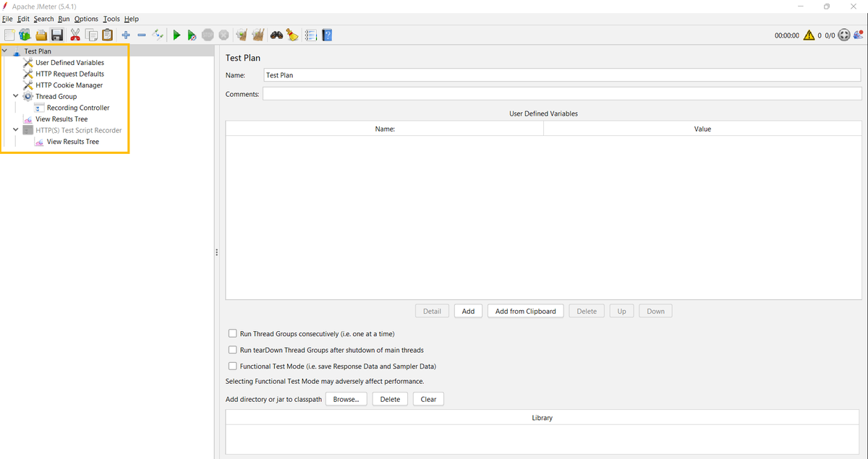Open the Options menu

86,19
